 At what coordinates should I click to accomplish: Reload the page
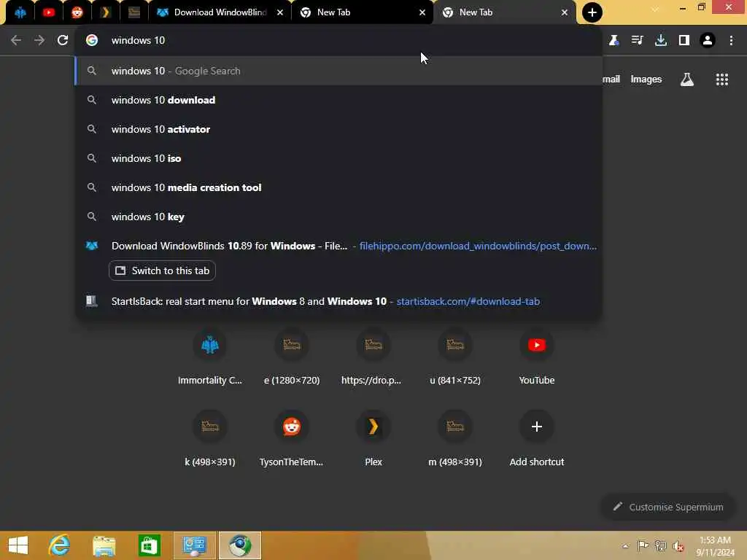click(x=63, y=41)
